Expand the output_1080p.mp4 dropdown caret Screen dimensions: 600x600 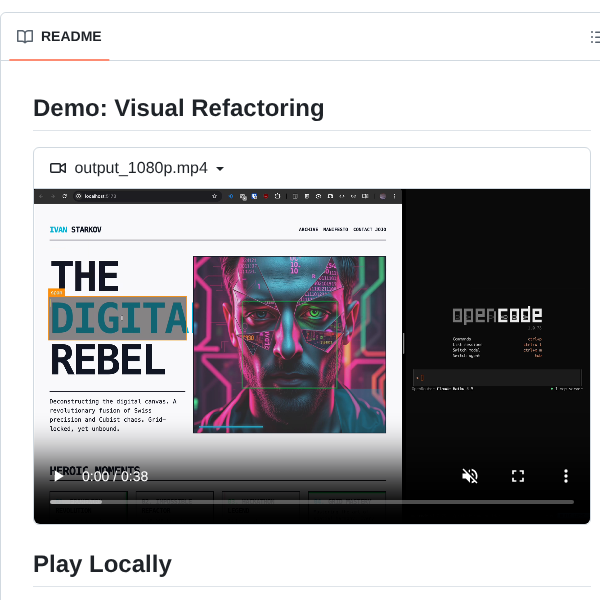(x=220, y=169)
